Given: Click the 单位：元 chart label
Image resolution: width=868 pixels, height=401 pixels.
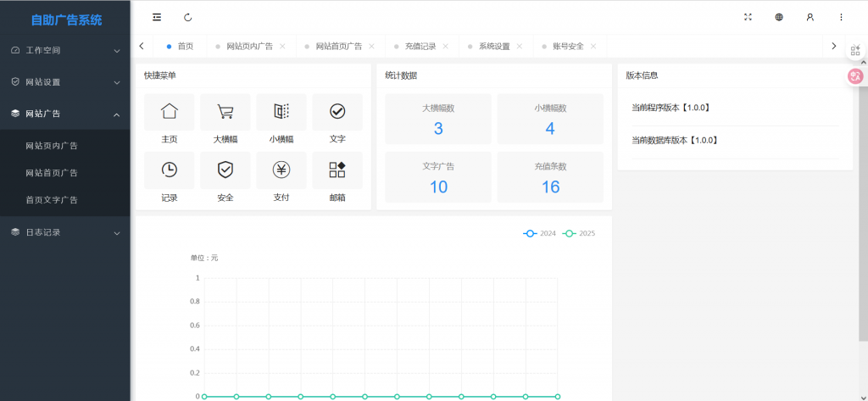Looking at the screenshot, I should pos(204,258).
